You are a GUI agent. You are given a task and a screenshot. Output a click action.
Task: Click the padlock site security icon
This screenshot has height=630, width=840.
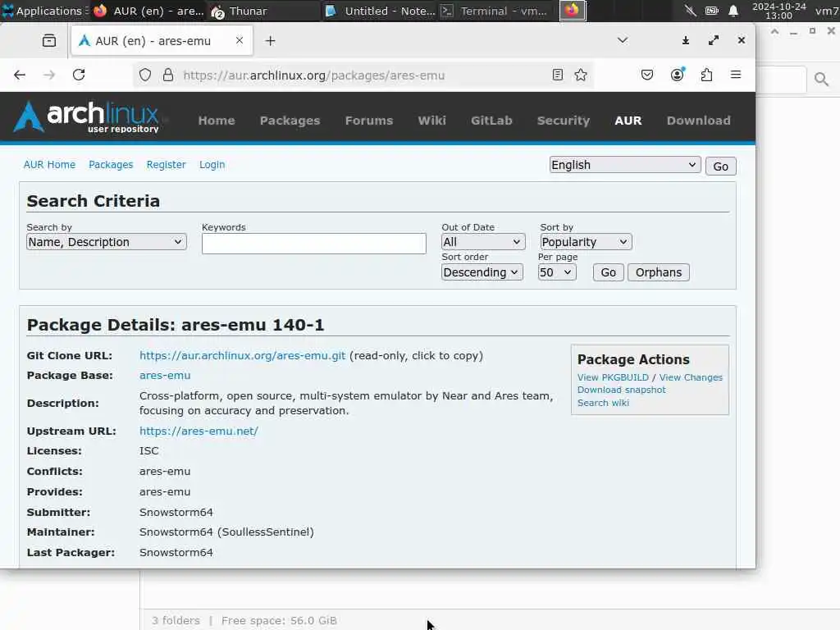tap(167, 75)
